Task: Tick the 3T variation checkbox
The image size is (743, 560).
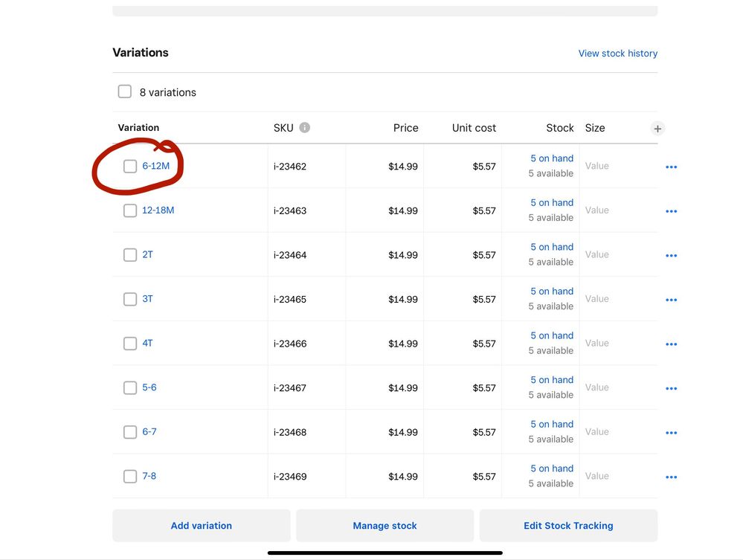Action: pyautogui.click(x=130, y=299)
